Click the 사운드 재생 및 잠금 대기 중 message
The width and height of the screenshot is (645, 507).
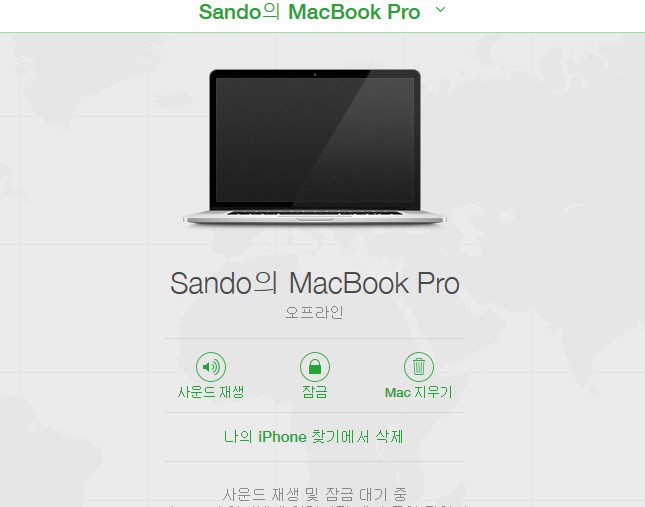pos(315,494)
